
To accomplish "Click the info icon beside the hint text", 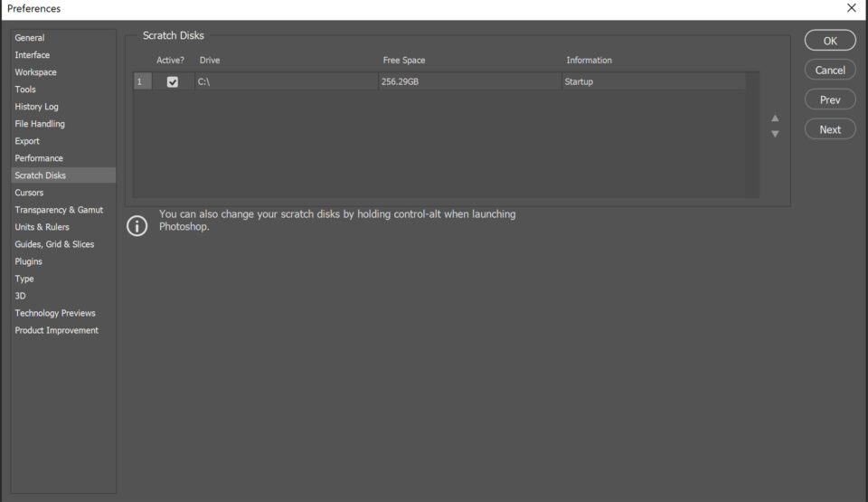I will click(137, 225).
